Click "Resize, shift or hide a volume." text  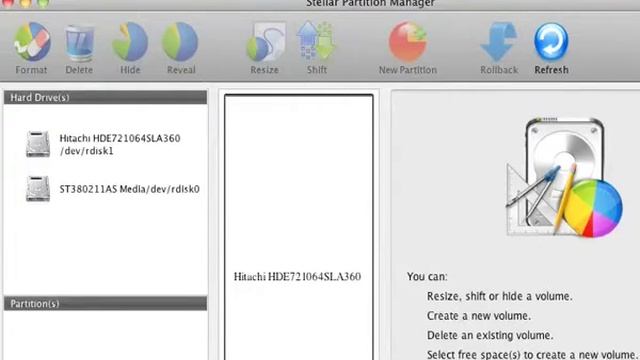click(500, 296)
